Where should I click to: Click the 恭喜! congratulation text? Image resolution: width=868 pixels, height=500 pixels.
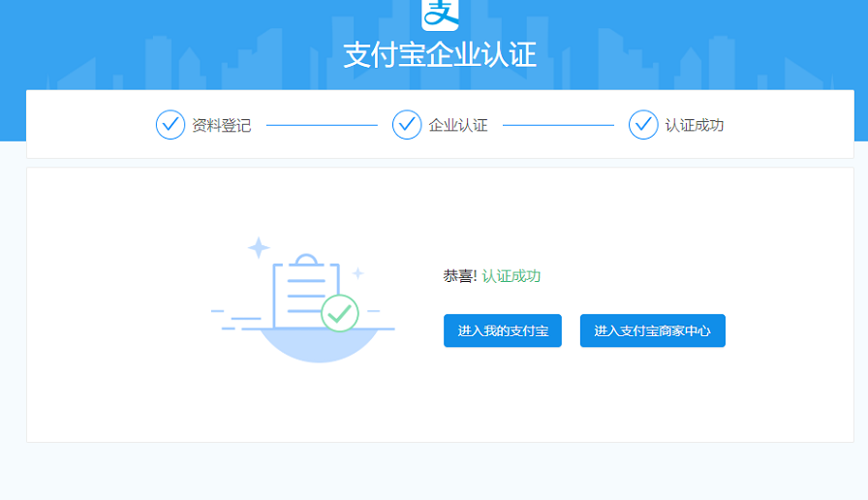click(x=460, y=276)
